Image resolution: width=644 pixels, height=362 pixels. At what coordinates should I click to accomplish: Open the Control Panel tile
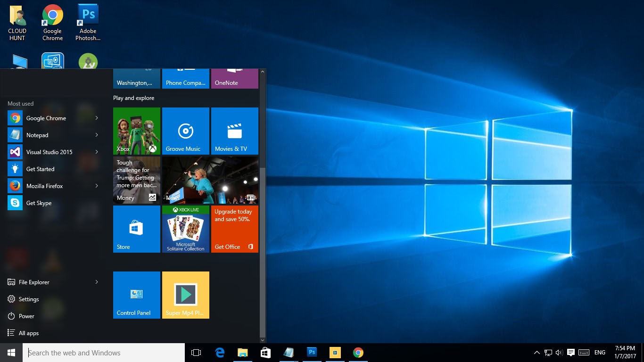coord(137,295)
